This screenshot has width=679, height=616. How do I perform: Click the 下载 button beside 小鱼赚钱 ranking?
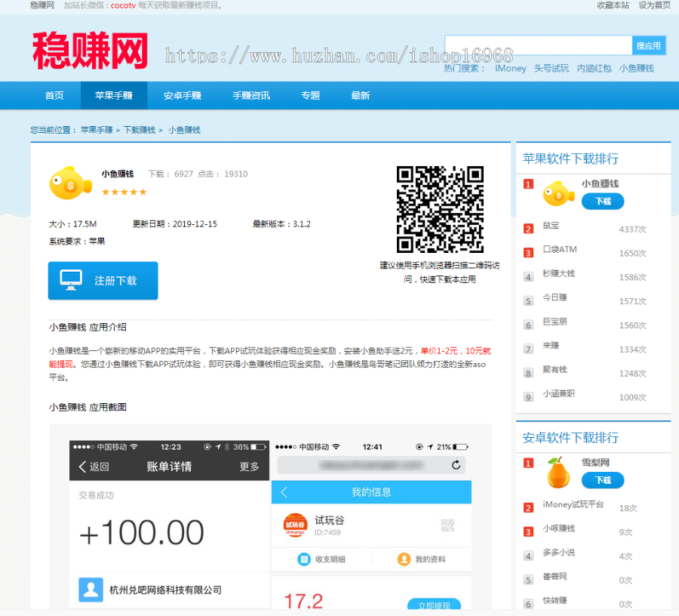point(602,202)
